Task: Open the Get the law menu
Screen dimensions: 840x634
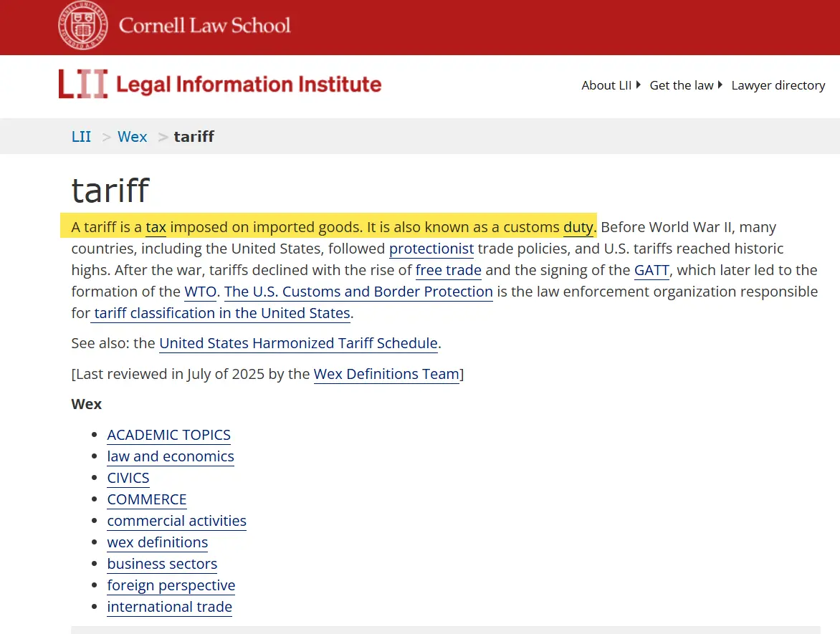Action: point(682,86)
